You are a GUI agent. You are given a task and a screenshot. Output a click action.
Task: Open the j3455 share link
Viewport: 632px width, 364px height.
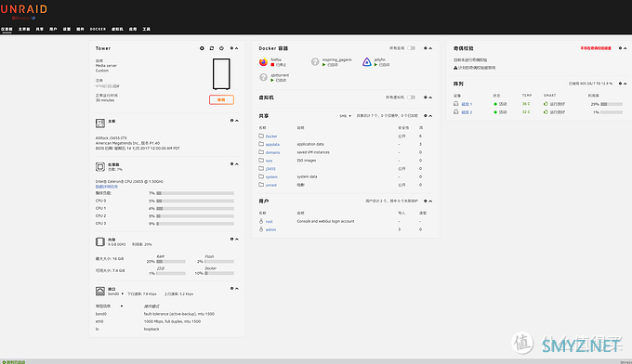(x=270, y=169)
